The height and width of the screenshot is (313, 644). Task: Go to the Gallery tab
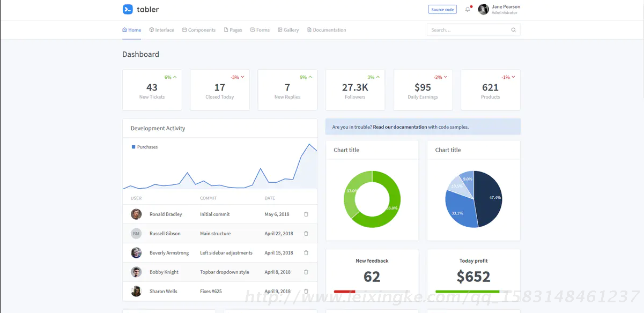coord(288,30)
